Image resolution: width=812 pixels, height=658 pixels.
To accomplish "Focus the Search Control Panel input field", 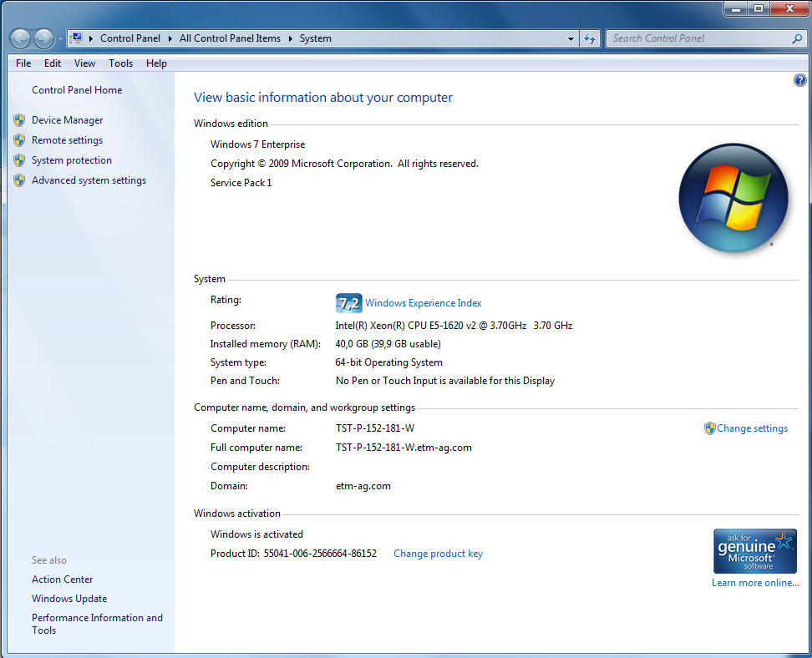I will pos(698,38).
